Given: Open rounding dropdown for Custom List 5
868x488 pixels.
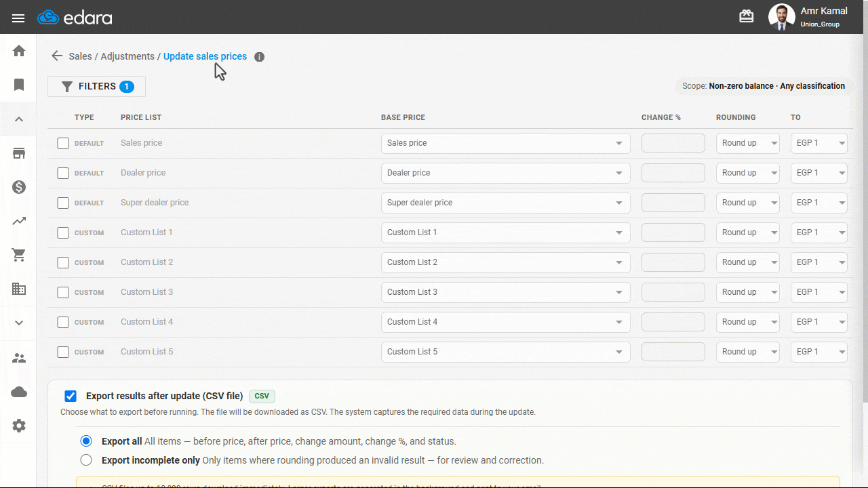Looking at the screenshot, I should 748,352.
